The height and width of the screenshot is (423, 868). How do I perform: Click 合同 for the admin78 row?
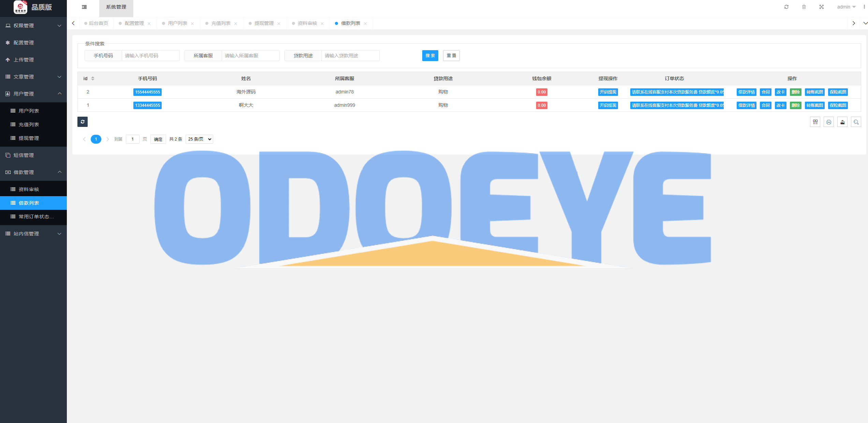[x=766, y=92]
